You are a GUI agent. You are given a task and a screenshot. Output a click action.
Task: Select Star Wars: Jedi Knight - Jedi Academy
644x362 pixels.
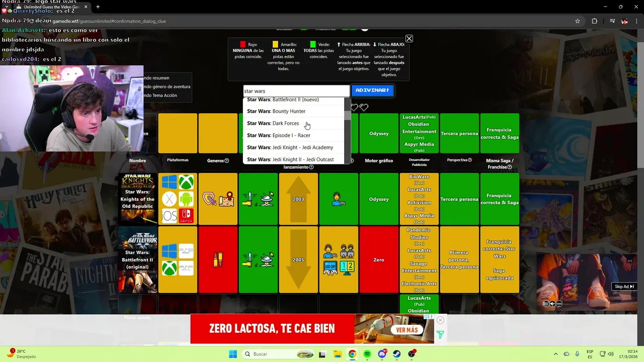293,147
